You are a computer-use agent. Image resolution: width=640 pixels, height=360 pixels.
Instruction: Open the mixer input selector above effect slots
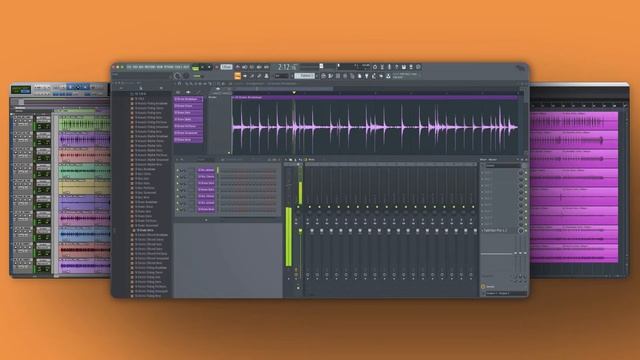[503, 166]
